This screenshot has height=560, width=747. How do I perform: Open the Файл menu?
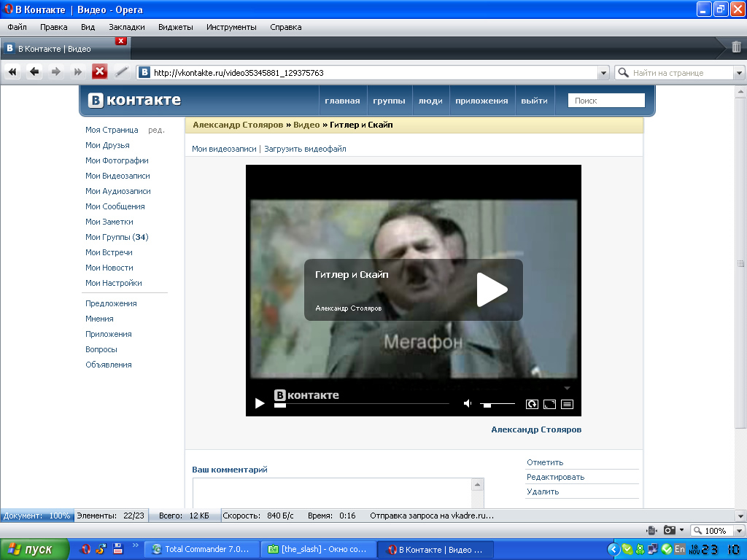point(18,27)
